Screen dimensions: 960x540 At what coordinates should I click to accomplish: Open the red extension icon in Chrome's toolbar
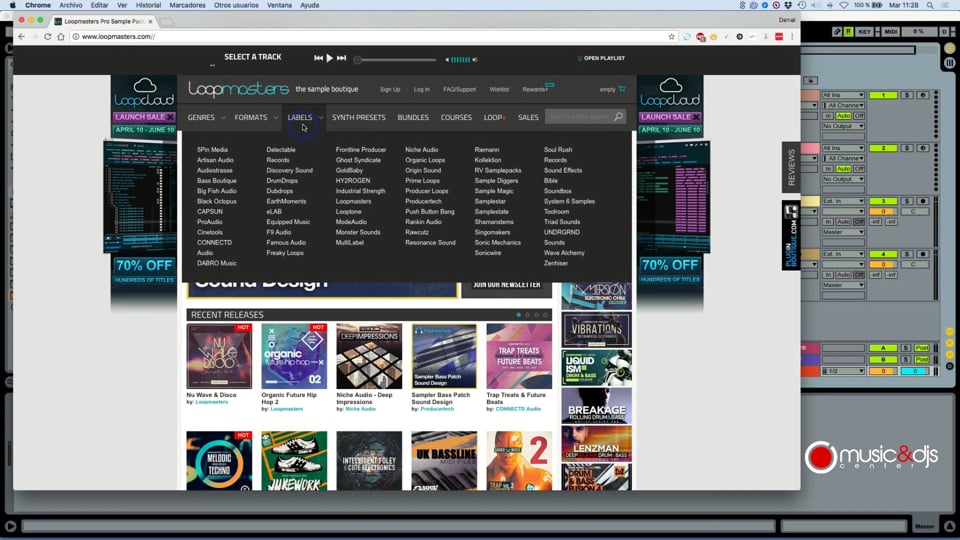click(x=779, y=37)
